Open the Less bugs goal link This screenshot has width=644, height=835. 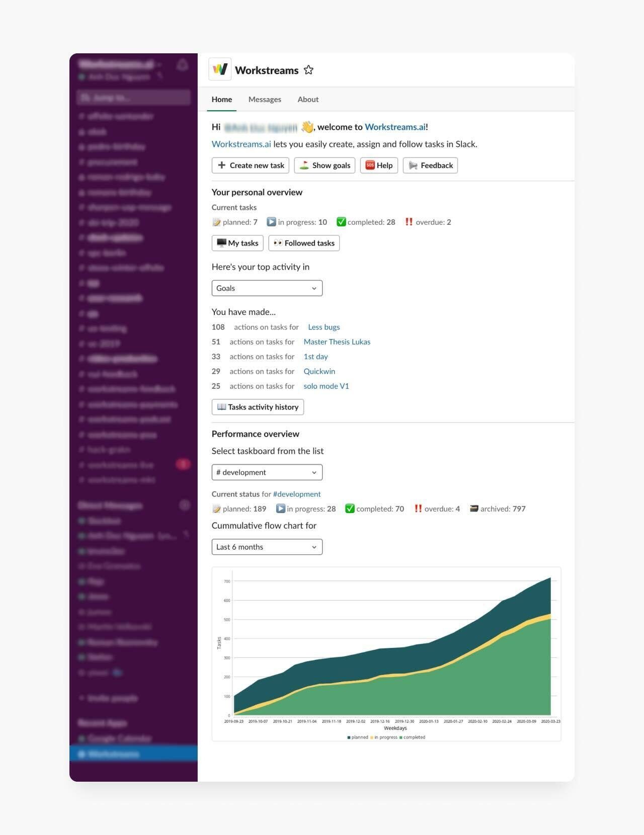click(324, 327)
